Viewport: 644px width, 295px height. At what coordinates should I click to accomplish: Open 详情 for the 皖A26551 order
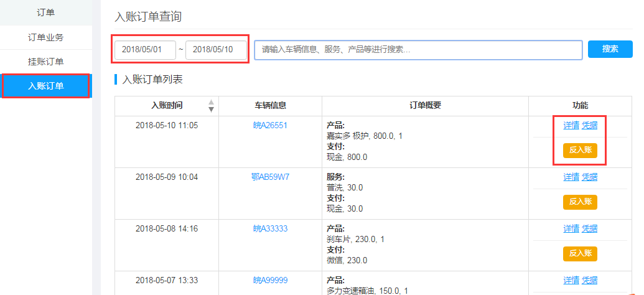571,125
